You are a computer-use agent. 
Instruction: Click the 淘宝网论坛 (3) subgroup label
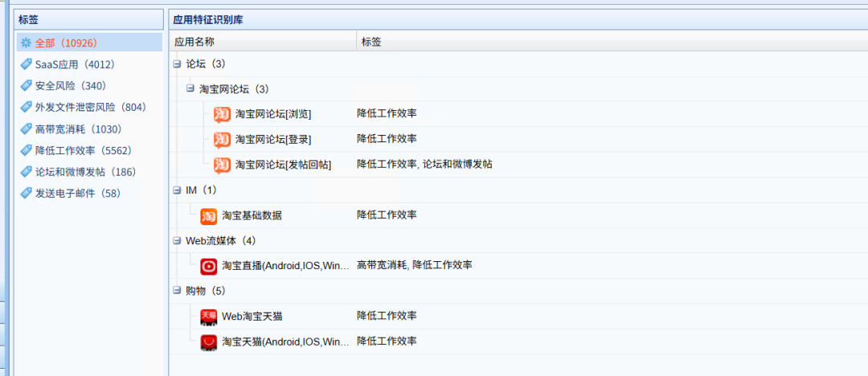point(234,89)
